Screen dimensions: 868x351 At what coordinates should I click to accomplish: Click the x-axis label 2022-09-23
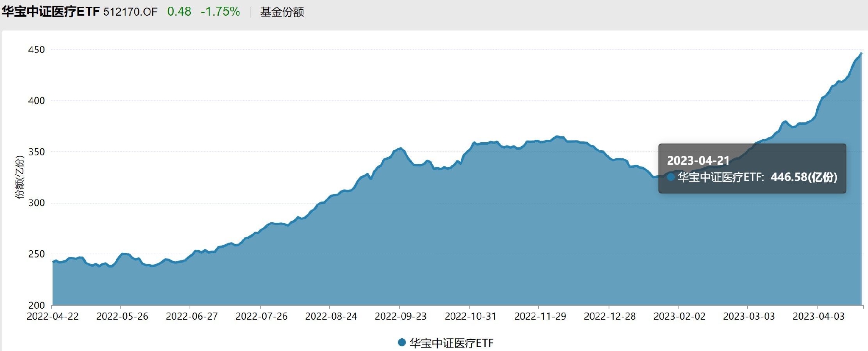401,317
